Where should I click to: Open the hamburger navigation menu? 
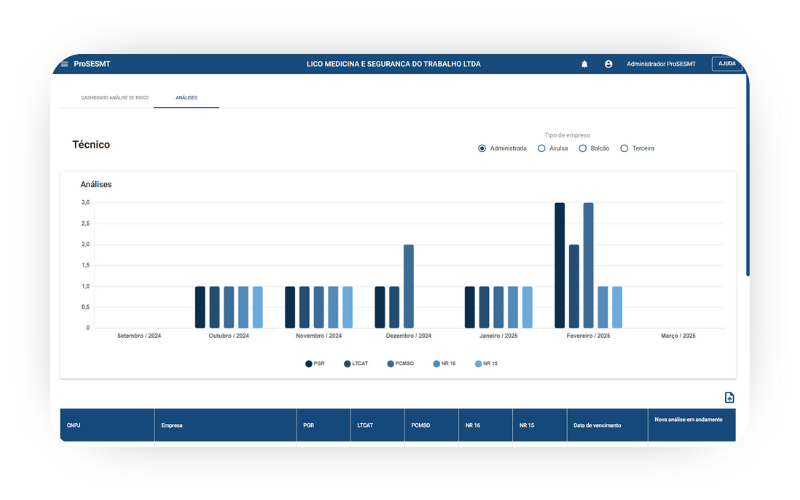pos(65,64)
